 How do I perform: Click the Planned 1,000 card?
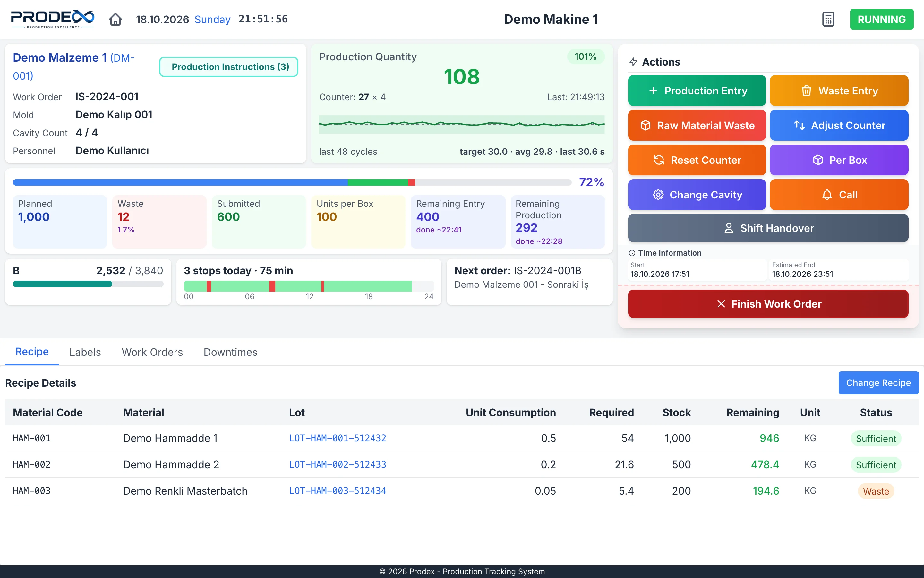pyautogui.click(x=60, y=222)
